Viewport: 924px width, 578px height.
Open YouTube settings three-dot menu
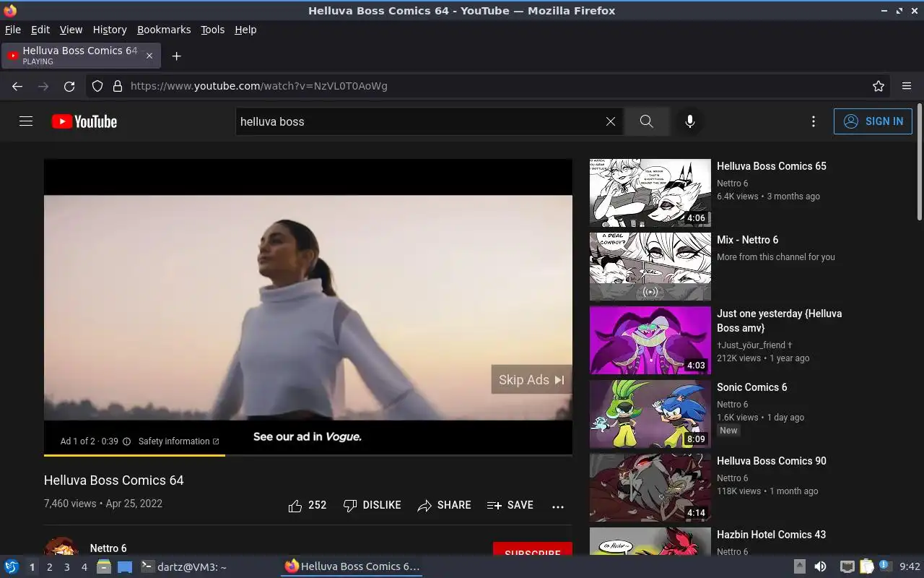click(x=814, y=121)
